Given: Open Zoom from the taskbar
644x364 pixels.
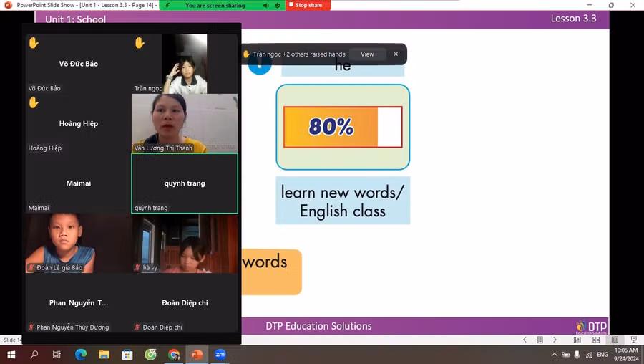Looking at the screenshot, I should (x=220, y=355).
